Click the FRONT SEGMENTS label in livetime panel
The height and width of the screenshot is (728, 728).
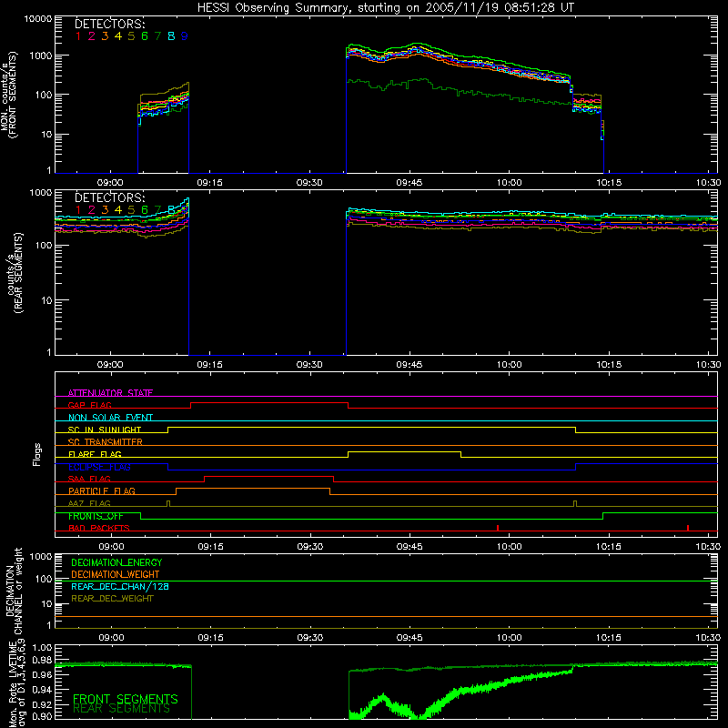pyautogui.click(x=126, y=699)
